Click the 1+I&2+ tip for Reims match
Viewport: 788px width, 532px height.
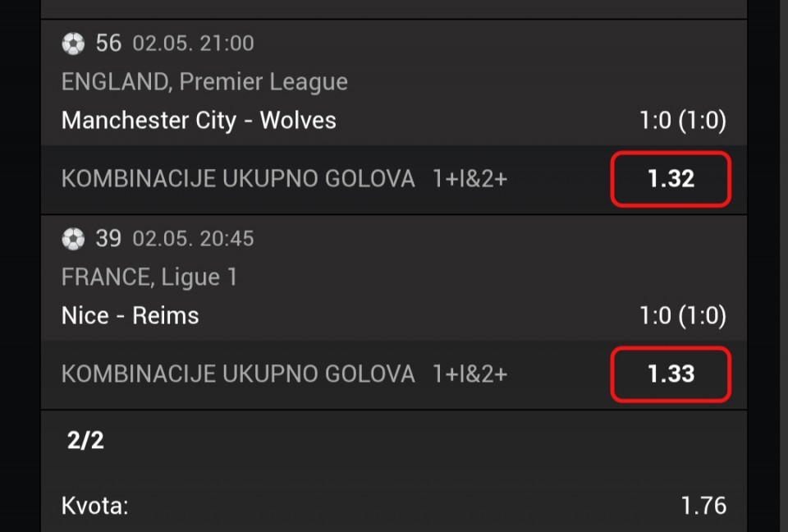(470, 374)
